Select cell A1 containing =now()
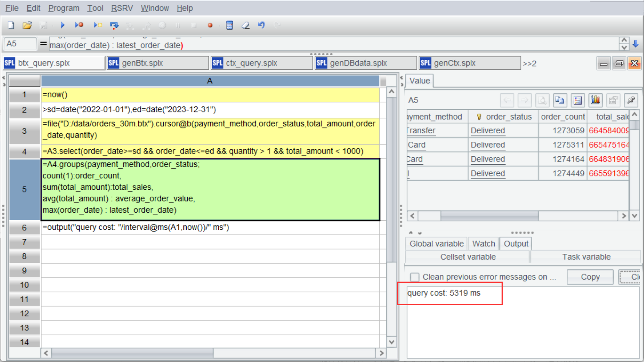The height and width of the screenshot is (362, 644). pos(210,95)
